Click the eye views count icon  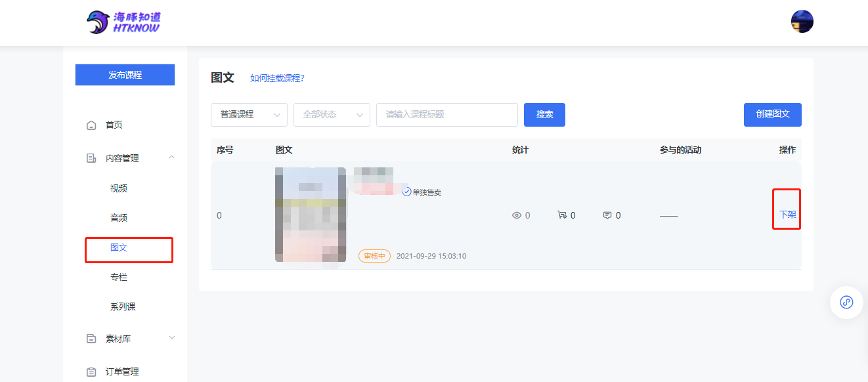(517, 215)
